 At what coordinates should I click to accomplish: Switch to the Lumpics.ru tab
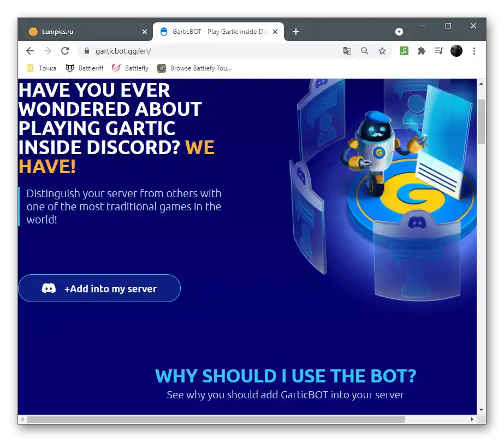[85, 32]
